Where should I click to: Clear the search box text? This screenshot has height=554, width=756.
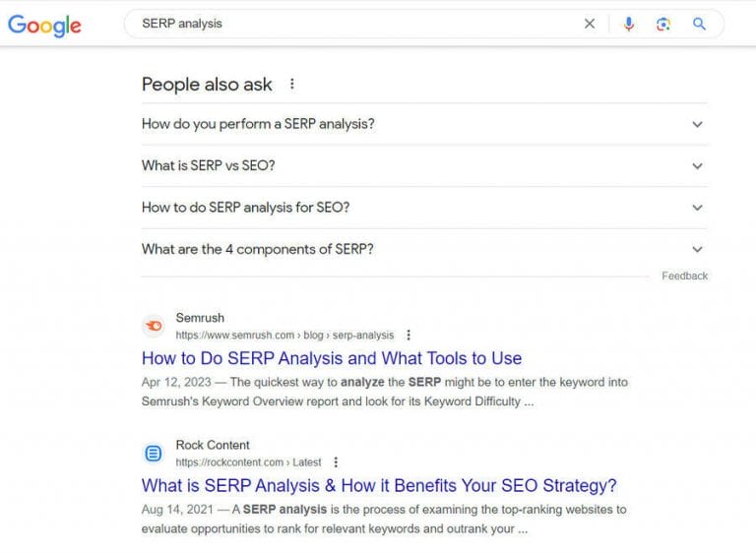pos(590,24)
